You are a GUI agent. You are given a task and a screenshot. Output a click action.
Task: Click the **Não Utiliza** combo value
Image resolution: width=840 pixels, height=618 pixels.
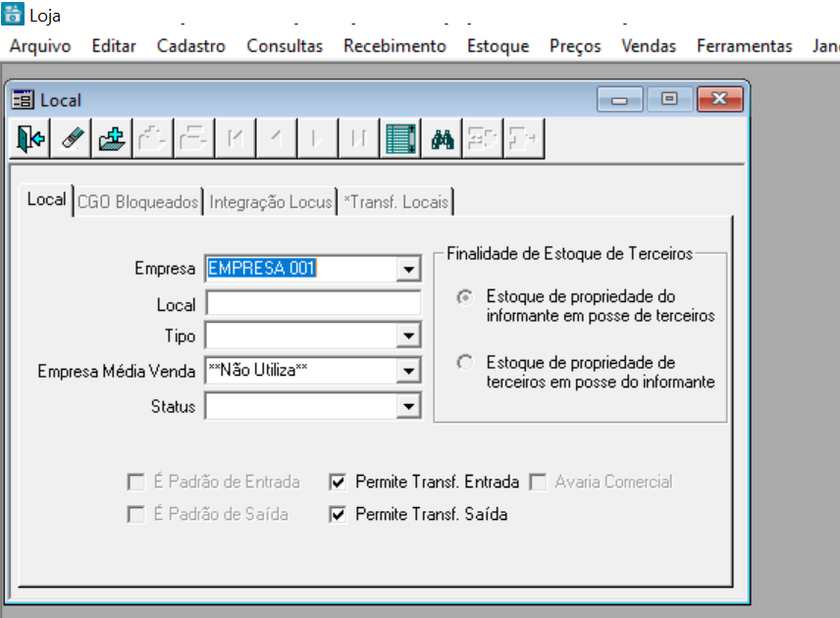tap(258, 370)
